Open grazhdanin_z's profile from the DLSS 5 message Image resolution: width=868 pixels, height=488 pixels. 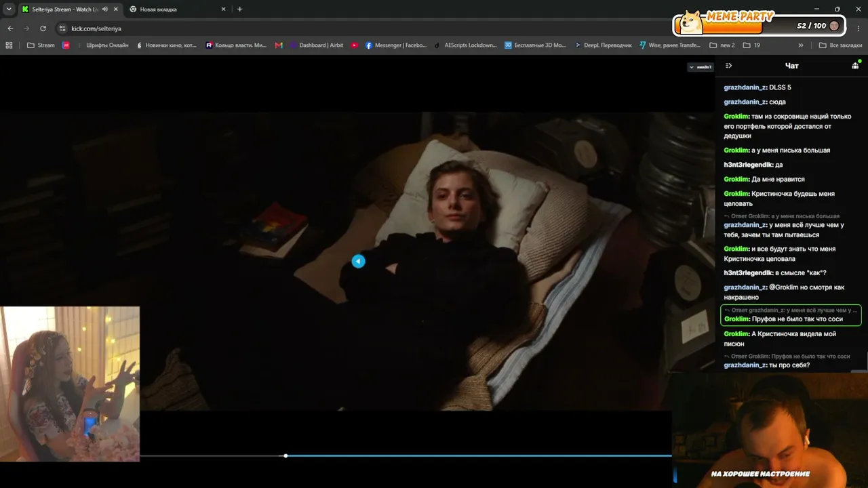point(745,87)
